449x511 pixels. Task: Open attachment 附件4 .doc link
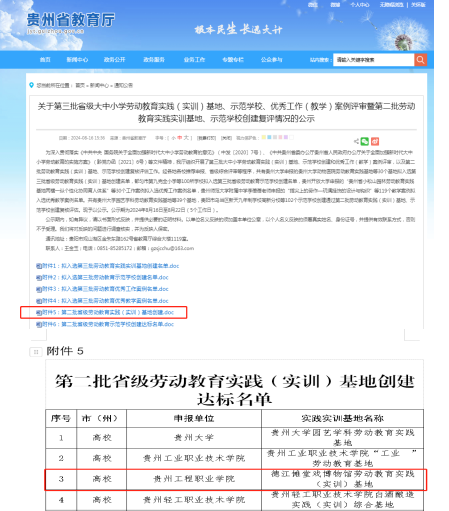(105, 301)
